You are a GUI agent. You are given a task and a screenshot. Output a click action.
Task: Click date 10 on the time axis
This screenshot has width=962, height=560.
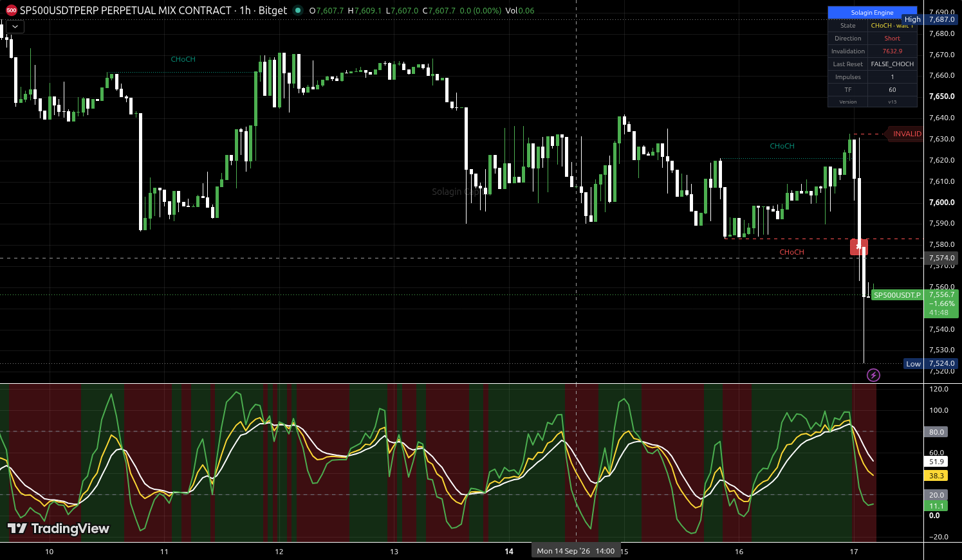[50, 552]
